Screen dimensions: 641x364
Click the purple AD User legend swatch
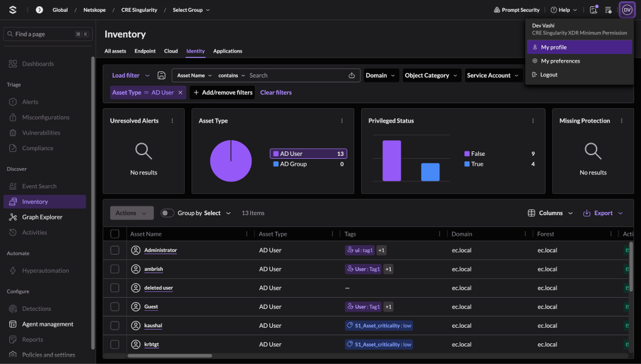(276, 154)
